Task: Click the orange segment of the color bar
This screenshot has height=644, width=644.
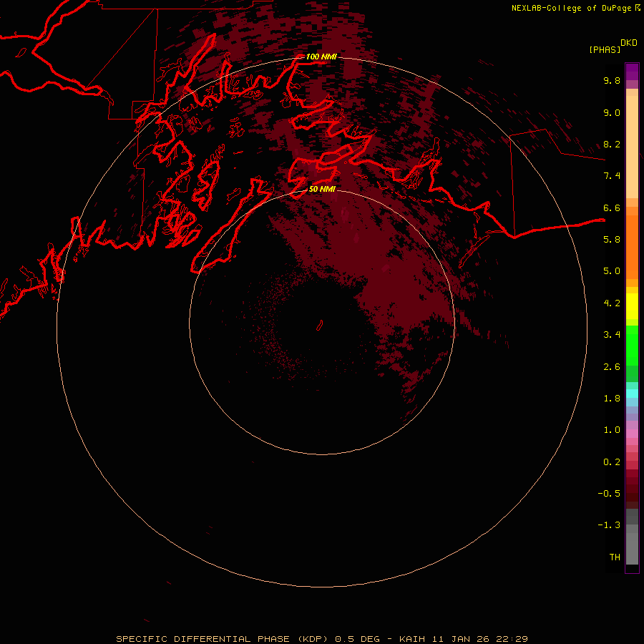Action: 632,246
